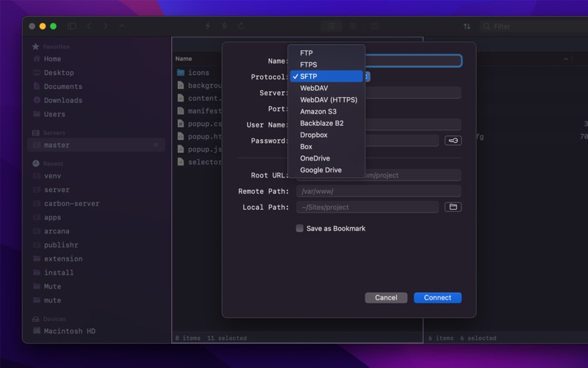Switch to column view icon
The image size is (588, 368).
click(375, 26)
